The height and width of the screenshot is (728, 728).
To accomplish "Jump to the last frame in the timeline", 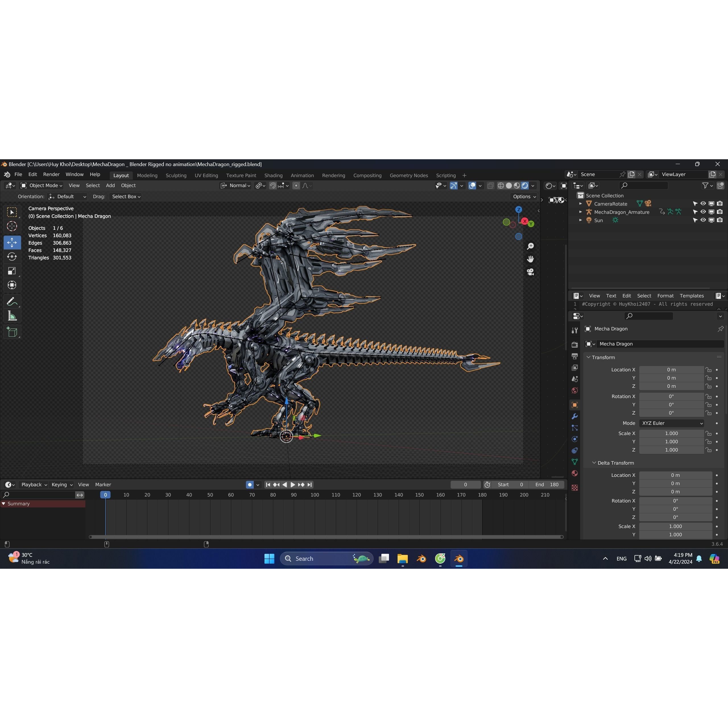I will coord(310,485).
